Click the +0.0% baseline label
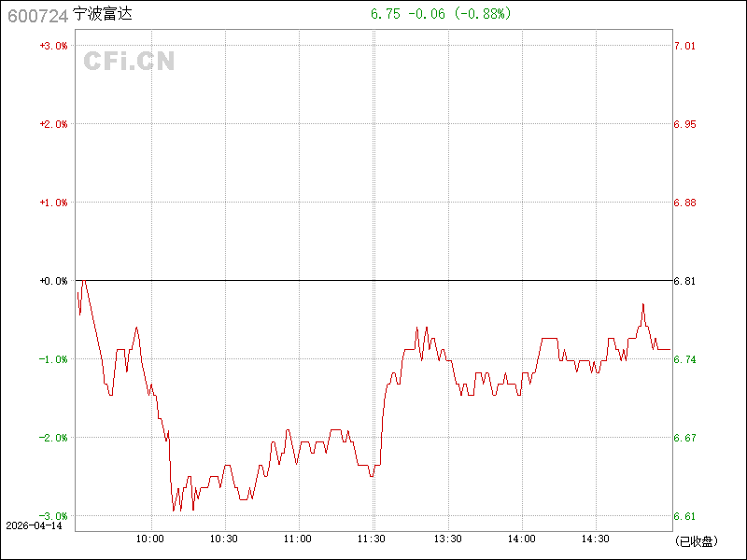The width and height of the screenshot is (747, 560). coord(53,281)
